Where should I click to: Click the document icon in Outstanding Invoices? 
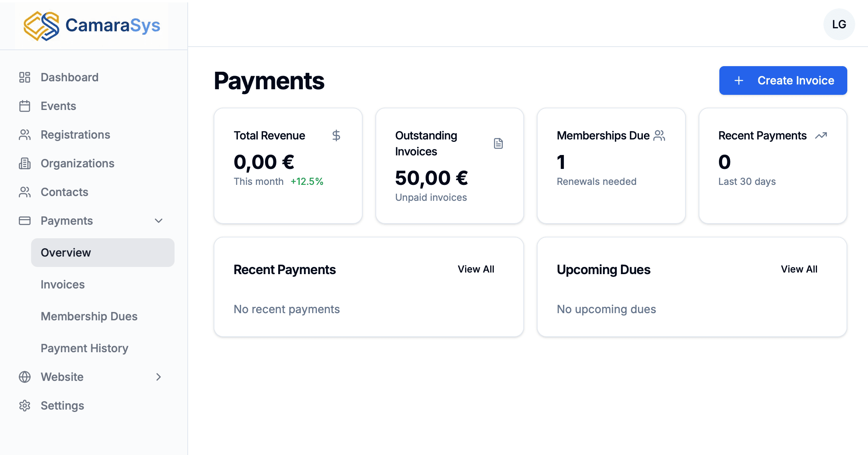point(498,143)
